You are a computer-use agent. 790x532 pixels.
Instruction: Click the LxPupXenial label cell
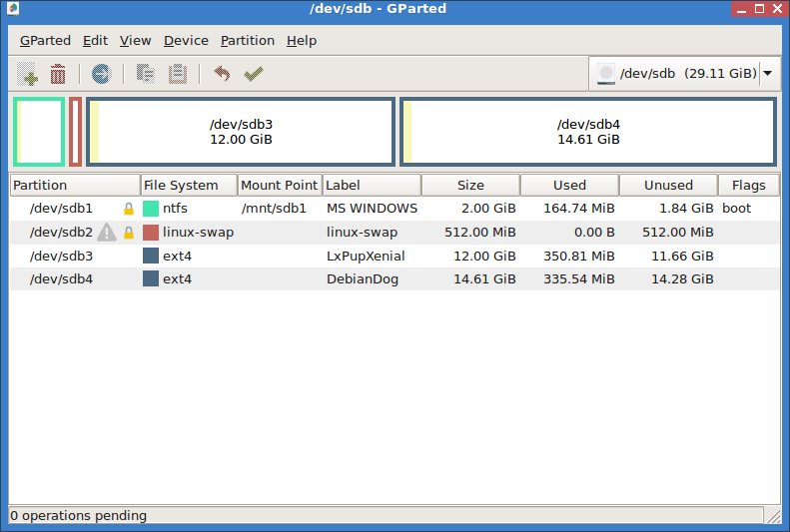coord(366,256)
